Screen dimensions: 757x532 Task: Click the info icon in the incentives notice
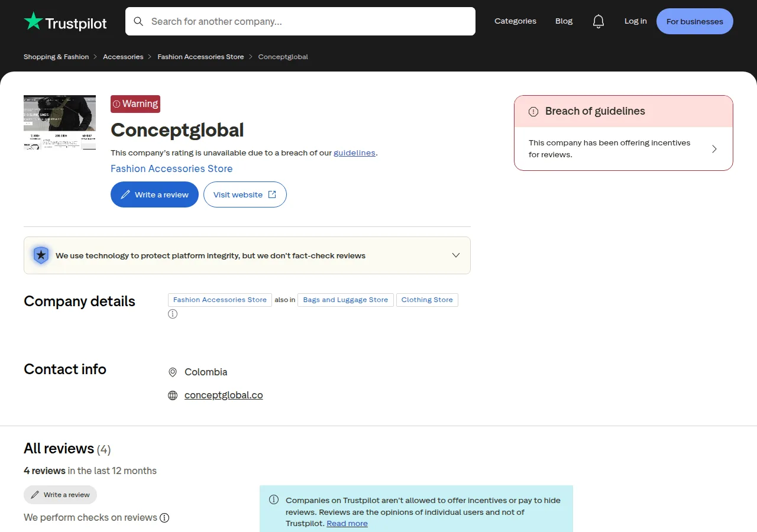point(274,499)
